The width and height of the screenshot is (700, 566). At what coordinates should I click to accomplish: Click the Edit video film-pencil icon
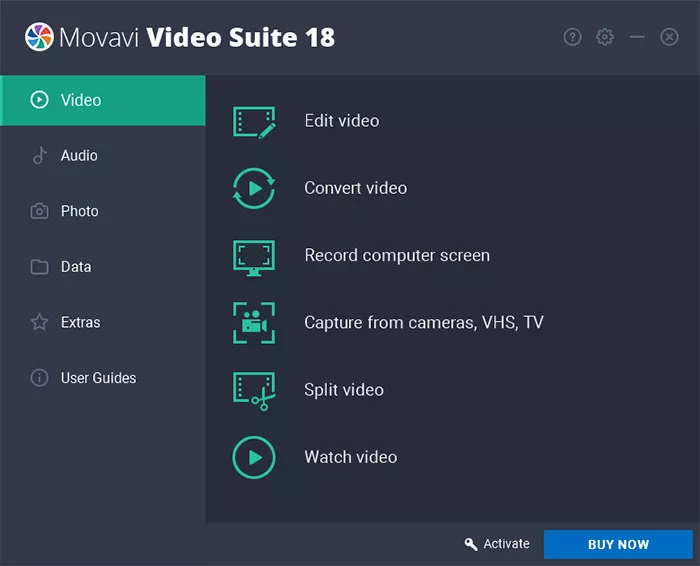point(254,122)
